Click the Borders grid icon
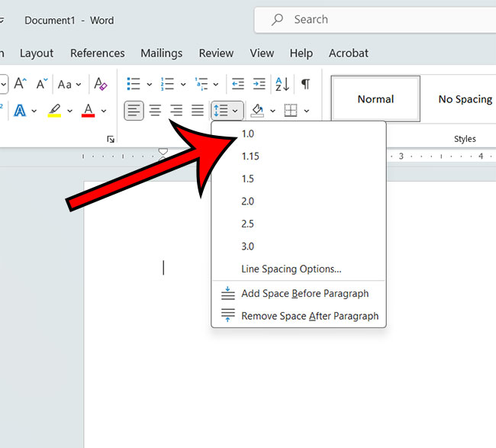The width and height of the screenshot is (496, 448). pos(291,111)
